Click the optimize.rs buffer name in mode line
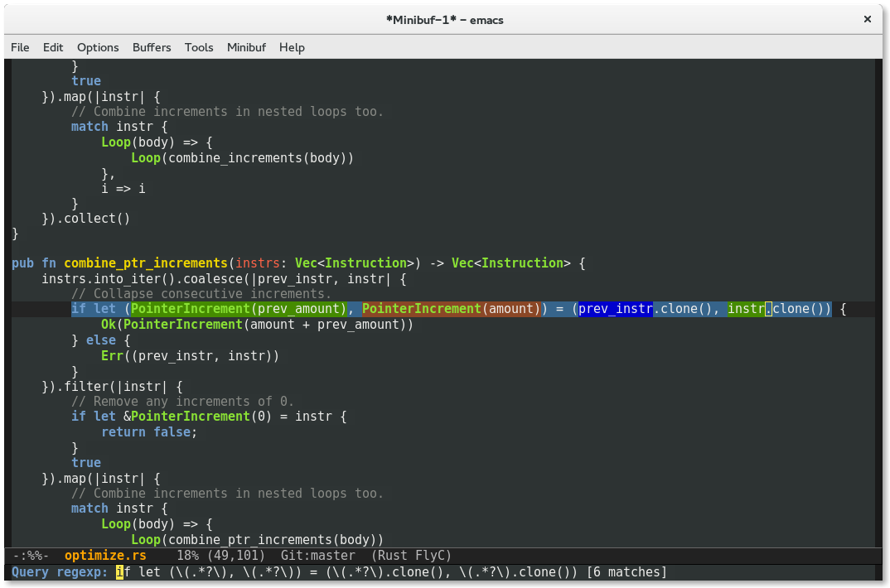 (105, 556)
